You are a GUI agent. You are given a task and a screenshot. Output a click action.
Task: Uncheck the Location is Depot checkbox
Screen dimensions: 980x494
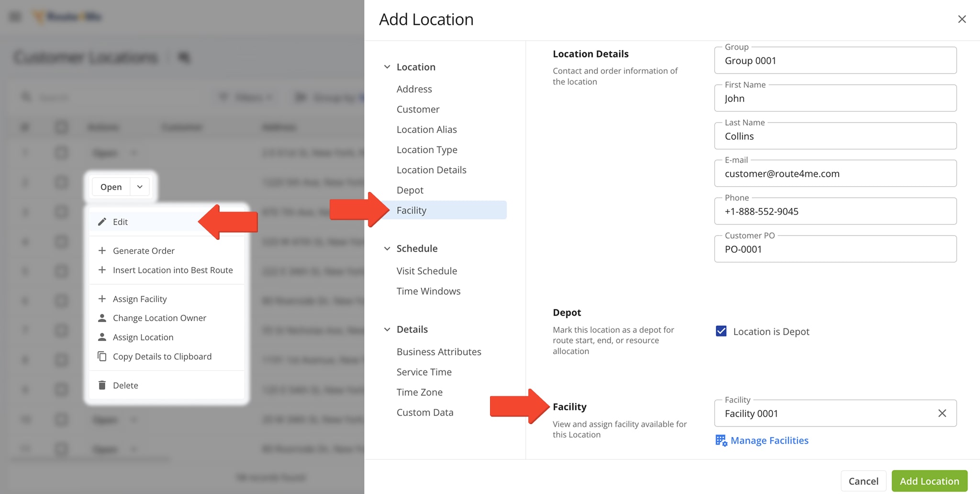tap(721, 331)
